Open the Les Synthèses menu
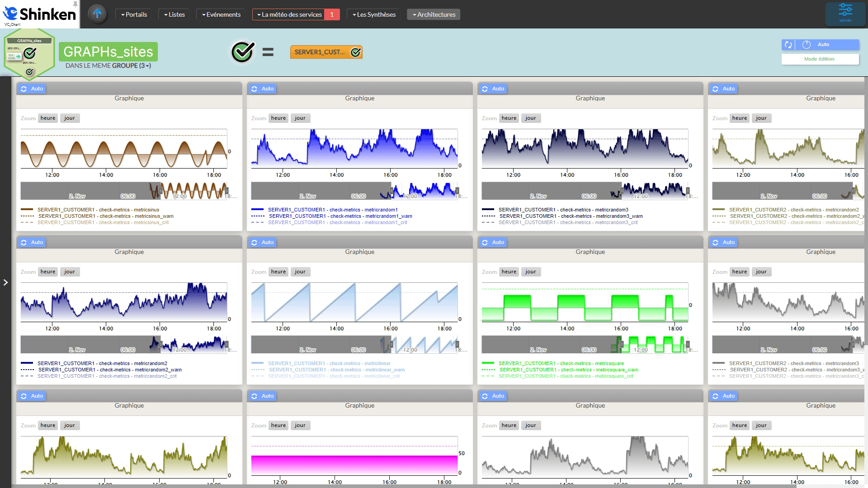This screenshot has height=488, width=868. (x=374, y=14)
